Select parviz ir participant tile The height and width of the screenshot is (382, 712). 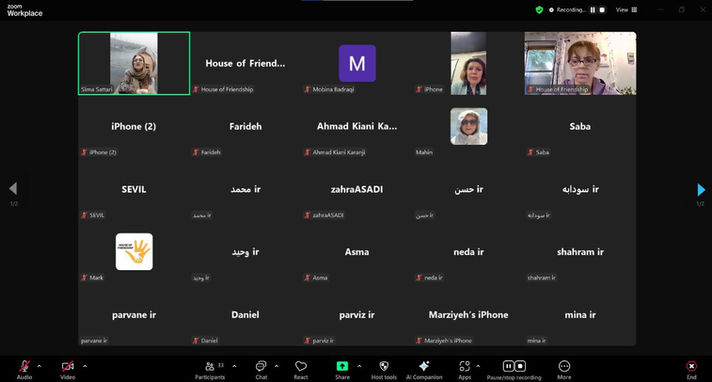[x=357, y=314]
